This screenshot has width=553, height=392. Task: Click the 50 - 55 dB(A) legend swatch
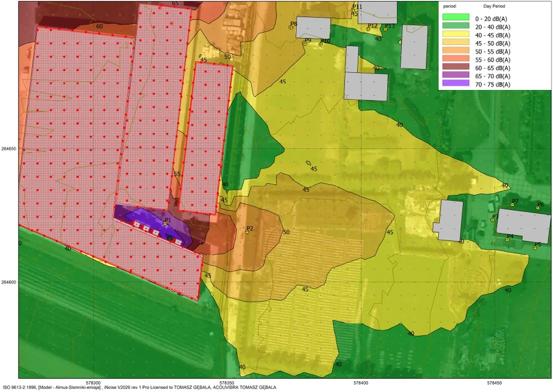click(456, 51)
